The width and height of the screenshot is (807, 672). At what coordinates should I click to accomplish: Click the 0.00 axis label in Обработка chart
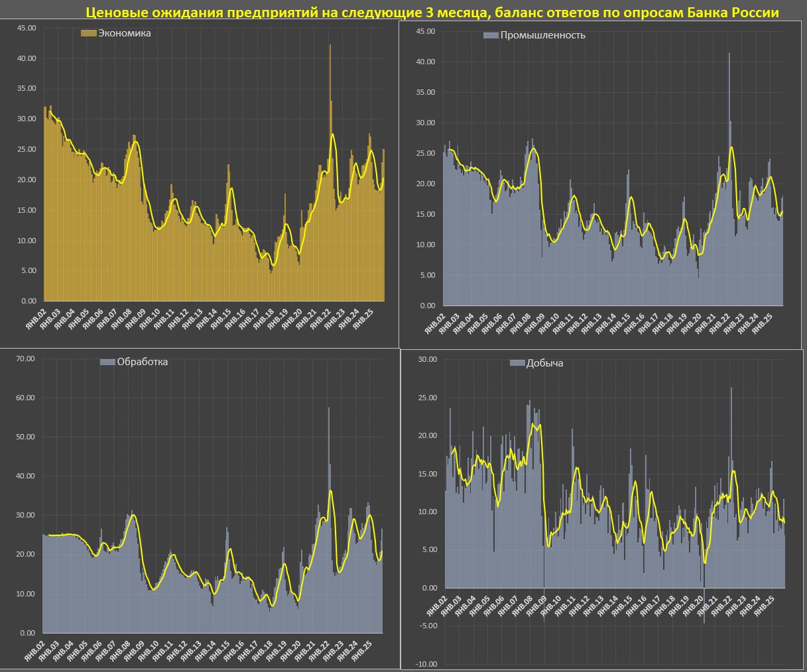(x=27, y=633)
